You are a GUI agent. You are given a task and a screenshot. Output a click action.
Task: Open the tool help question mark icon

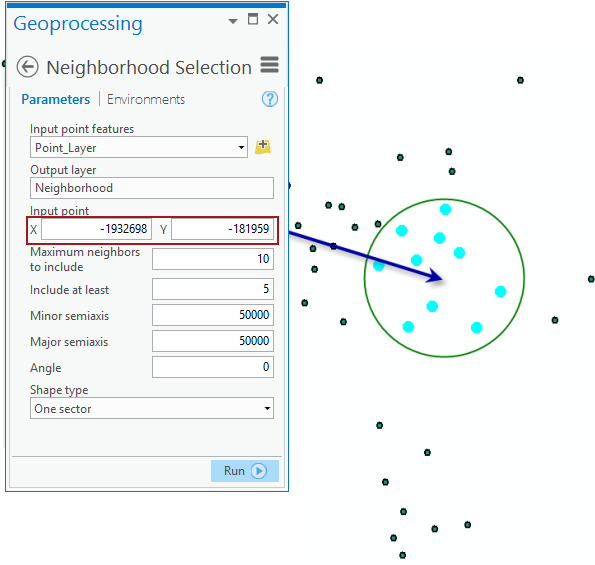click(270, 99)
